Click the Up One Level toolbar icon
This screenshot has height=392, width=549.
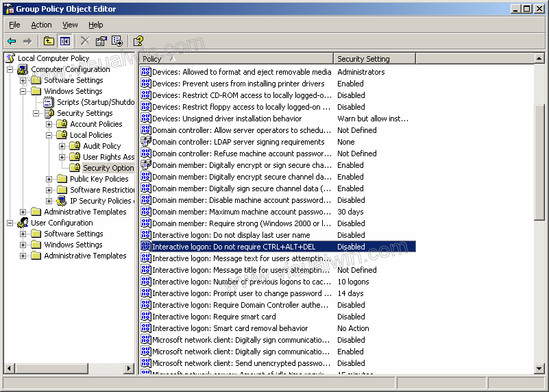(x=49, y=41)
